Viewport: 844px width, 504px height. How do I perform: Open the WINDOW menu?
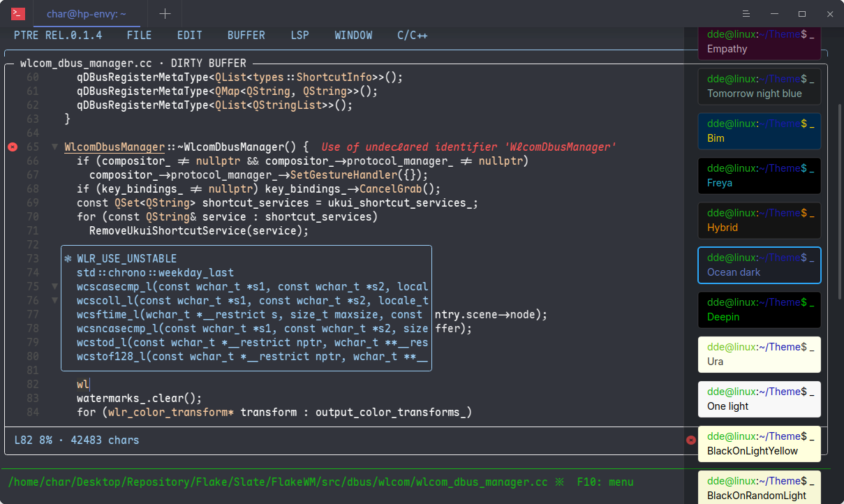click(353, 35)
